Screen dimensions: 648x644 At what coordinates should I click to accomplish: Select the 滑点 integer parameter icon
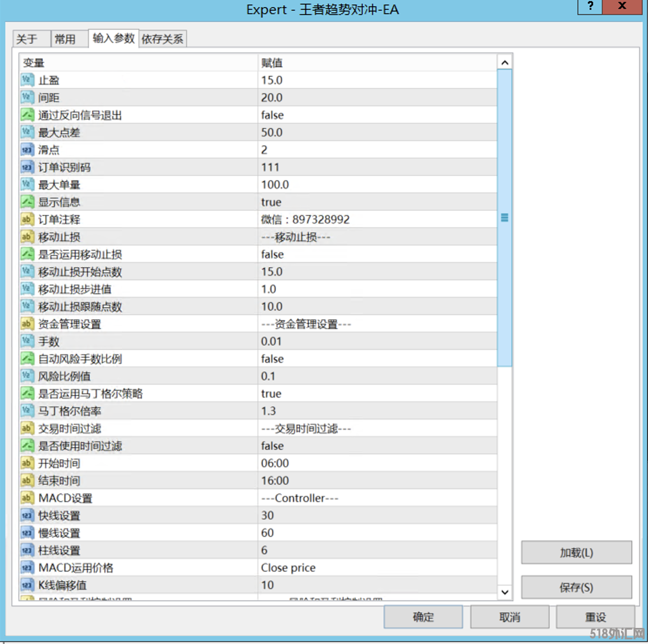click(27, 150)
